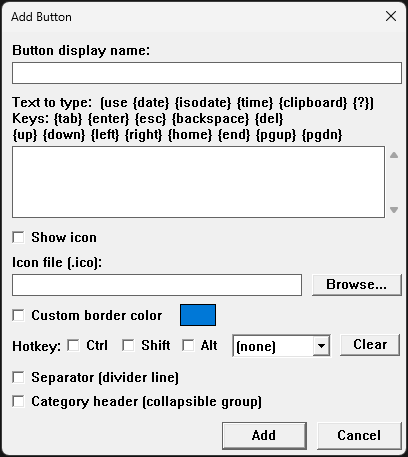Open the hotkey key (none) dropdown
This screenshot has width=408, height=457.
point(281,346)
